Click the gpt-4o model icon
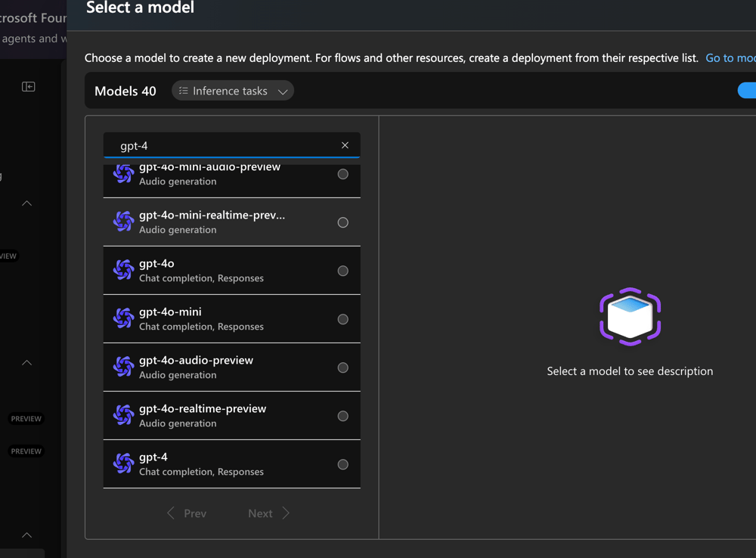This screenshot has height=558, width=756. (x=123, y=270)
